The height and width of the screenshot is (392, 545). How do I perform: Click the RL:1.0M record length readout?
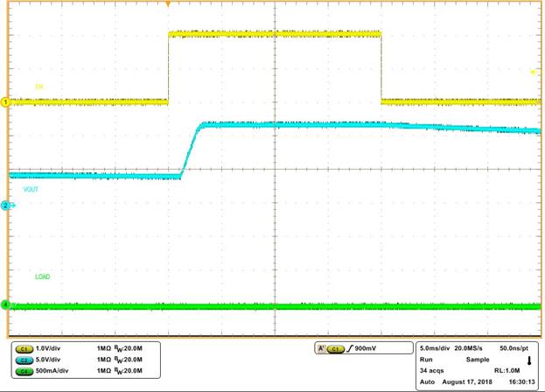pyautogui.click(x=513, y=371)
